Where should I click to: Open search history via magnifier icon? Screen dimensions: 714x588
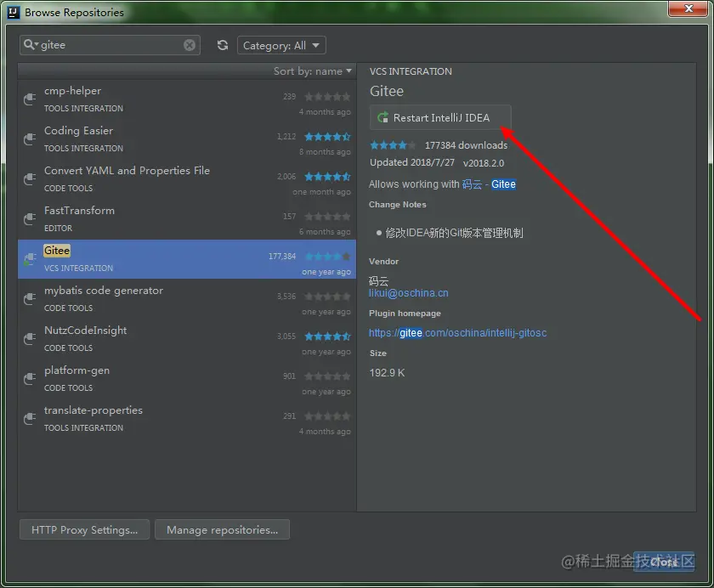coord(31,44)
